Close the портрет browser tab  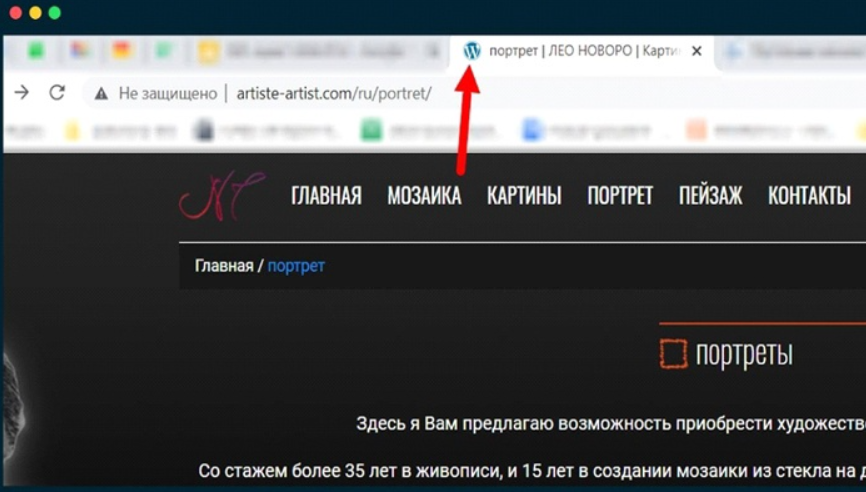697,51
